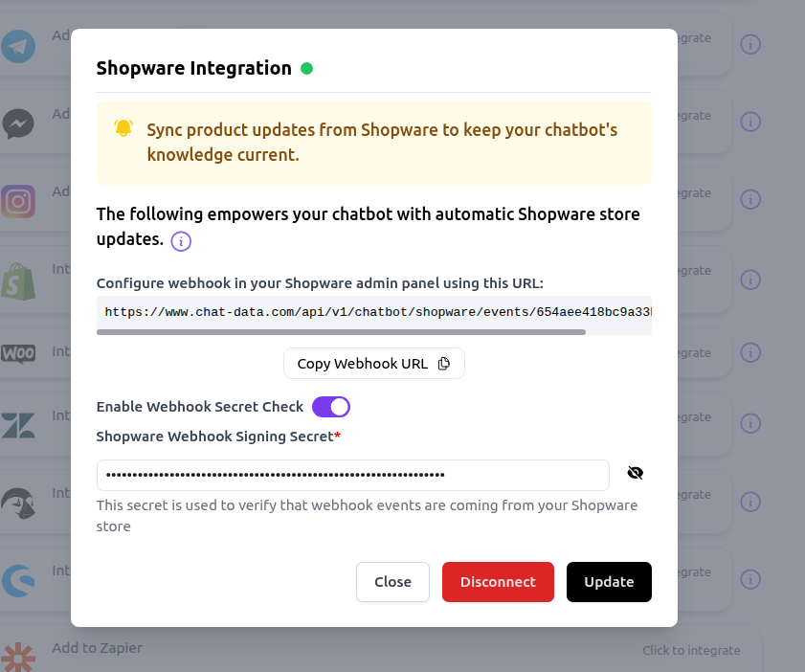Click the Instagram integration icon
Image resolution: width=805 pixels, height=672 pixels.
click(18, 201)
